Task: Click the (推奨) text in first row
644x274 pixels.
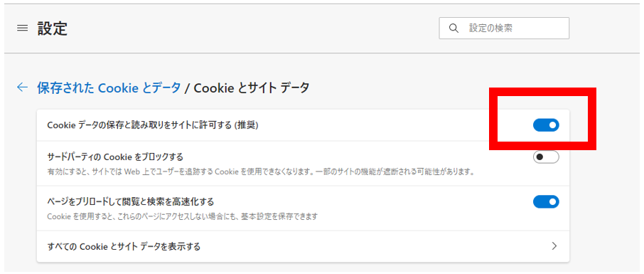Action: [246, 125]
